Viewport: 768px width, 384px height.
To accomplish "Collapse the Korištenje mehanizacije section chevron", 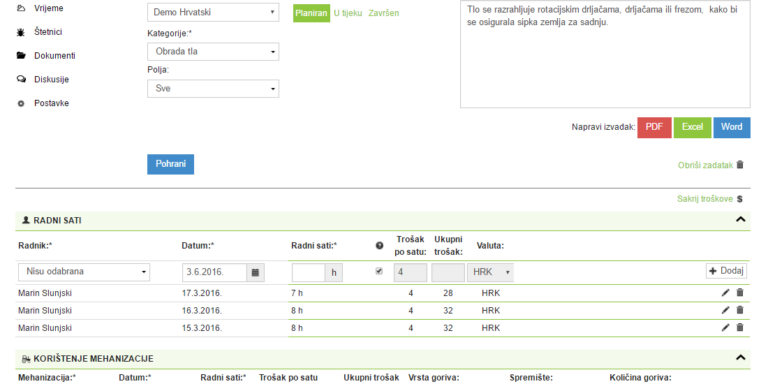I will (740, 358).
